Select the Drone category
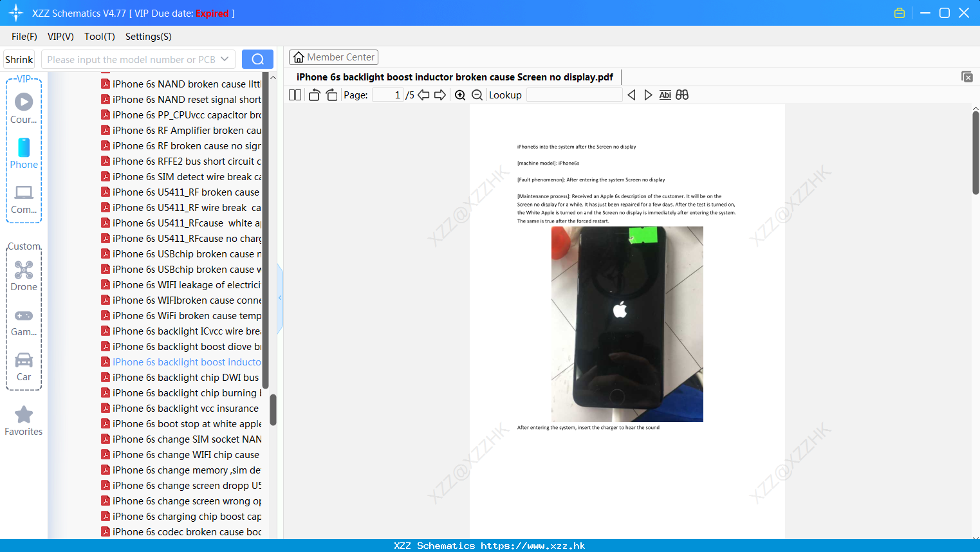The width and height of the screenshot is (980, 552). coord(24,276)
